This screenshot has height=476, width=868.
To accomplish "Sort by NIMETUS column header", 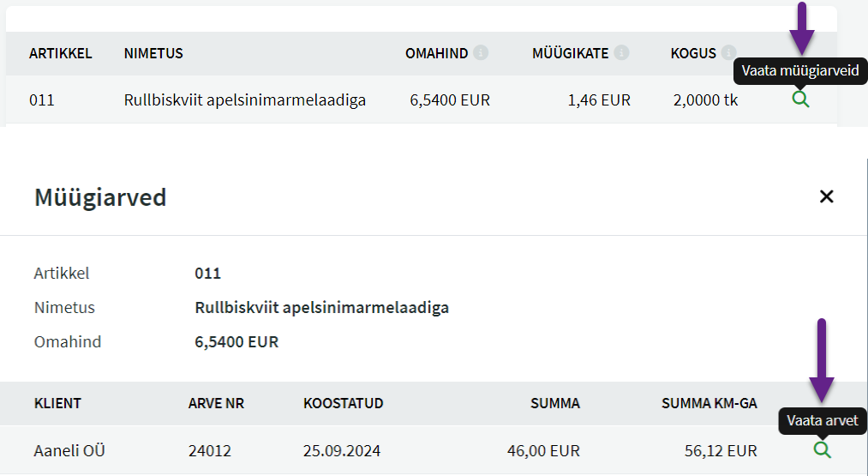I will coord(153,53).
